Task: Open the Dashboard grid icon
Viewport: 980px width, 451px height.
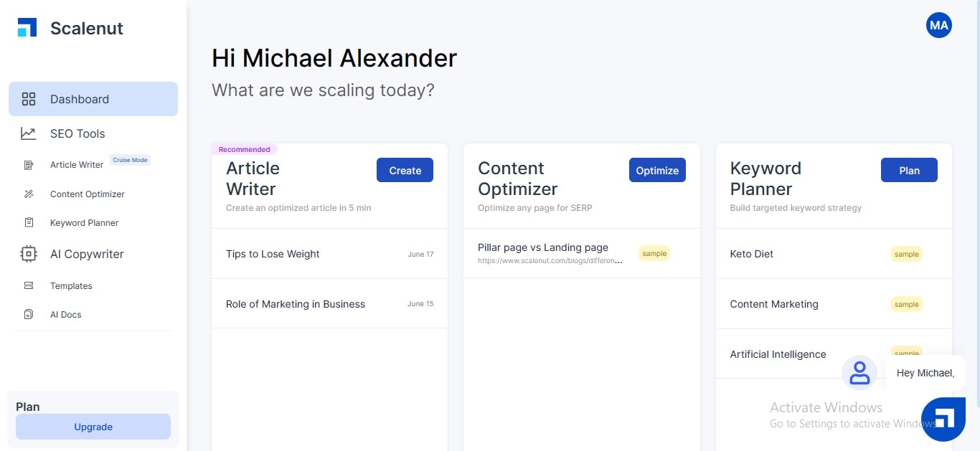Action: [x=29, y=99]
